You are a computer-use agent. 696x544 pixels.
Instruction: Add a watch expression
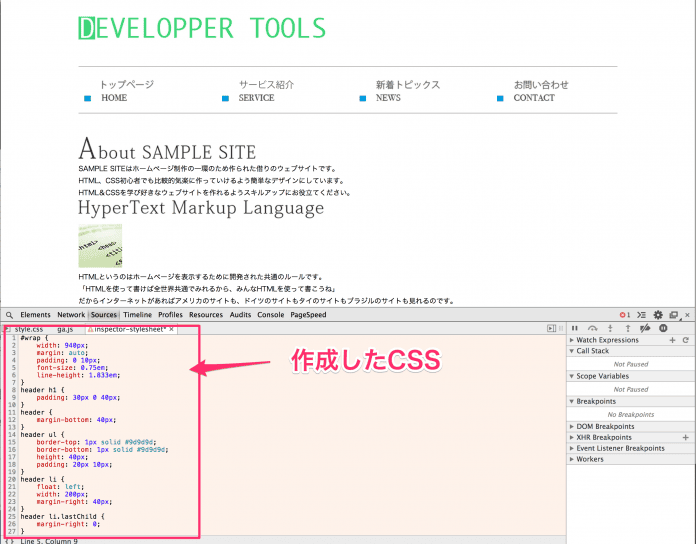point(672,340)
